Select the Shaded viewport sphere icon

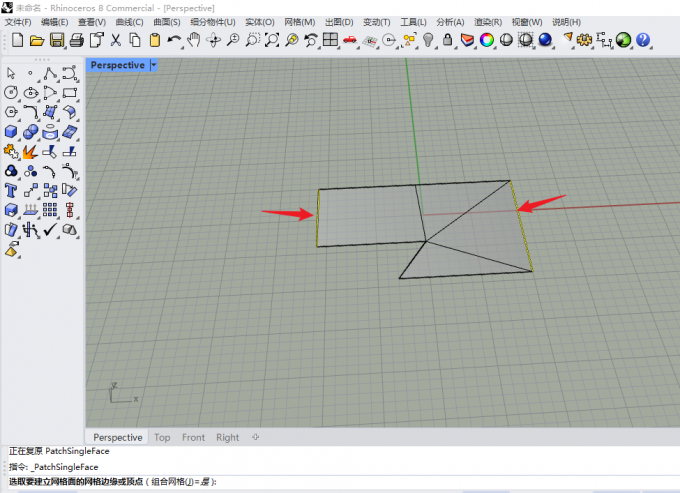point(506,40)
